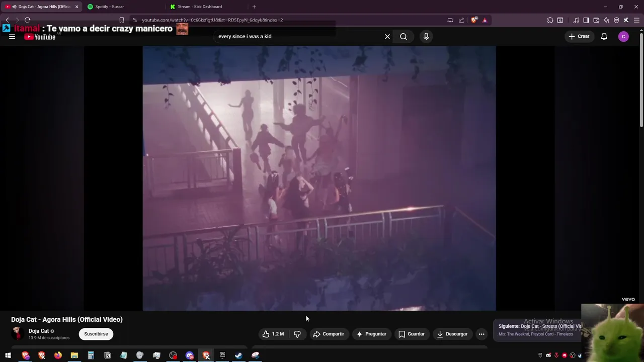Open OBS Studio from the taskbar
Image resolution: width=644 pixels, height=362 pixels.
173,355
